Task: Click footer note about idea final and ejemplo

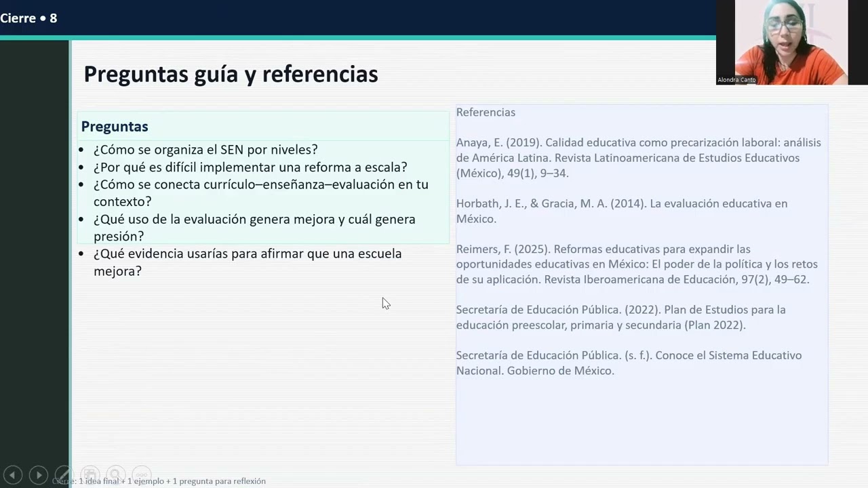Action: pyautogui.click(x=159, y=481)
